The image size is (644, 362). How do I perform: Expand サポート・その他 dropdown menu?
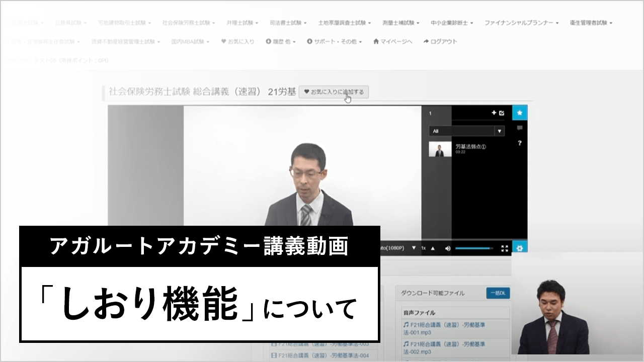334,42
